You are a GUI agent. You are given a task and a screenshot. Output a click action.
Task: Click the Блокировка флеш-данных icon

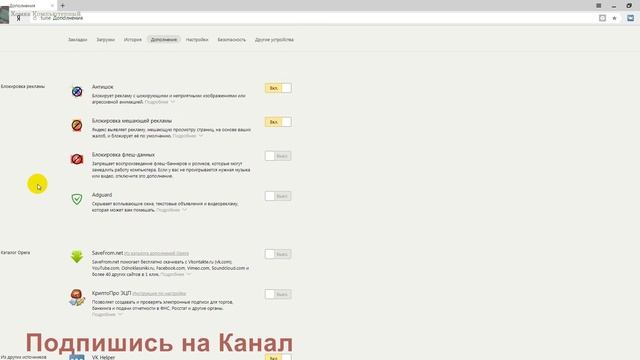point(77,159)
